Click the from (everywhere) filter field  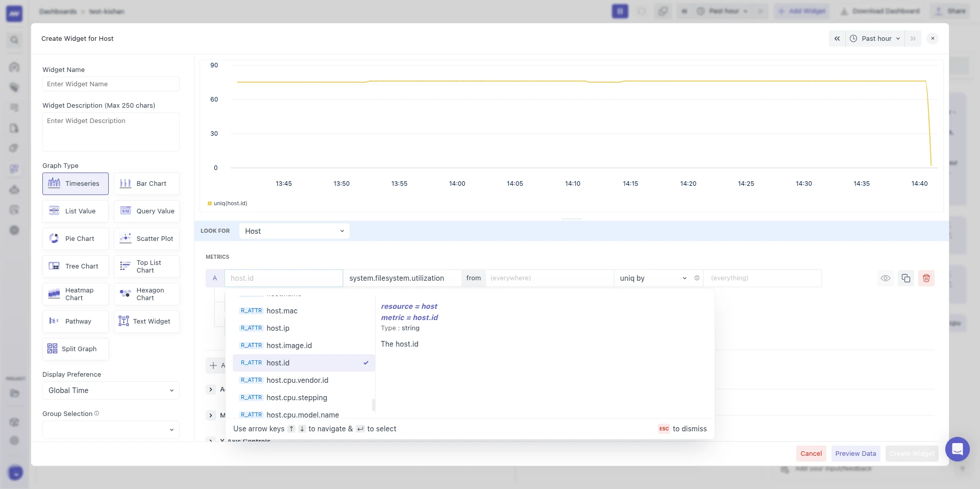point(549,278)
